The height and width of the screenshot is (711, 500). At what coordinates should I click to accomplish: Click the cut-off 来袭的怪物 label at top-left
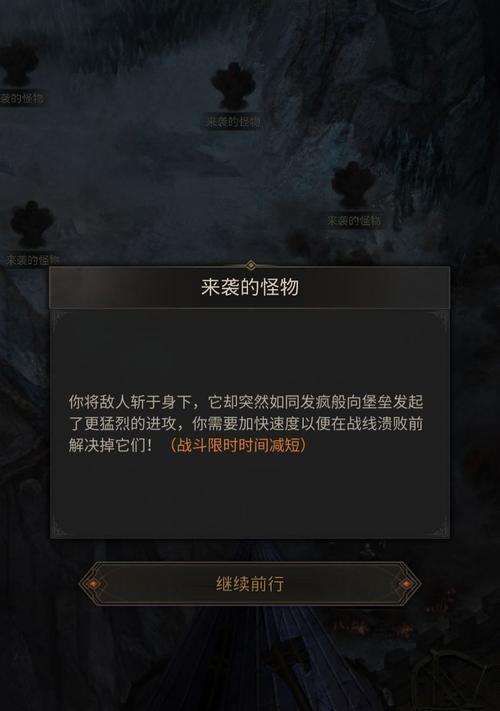[x=22, y=97]
